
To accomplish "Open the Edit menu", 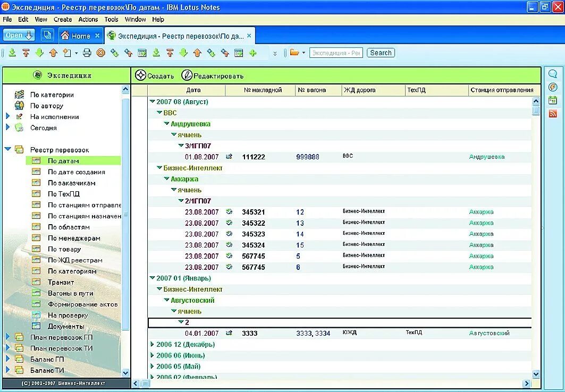I will pos(23,20).
